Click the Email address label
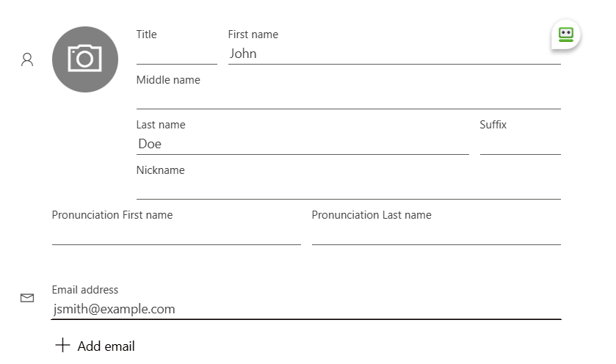This screenshot has width=616, height=364. 85,290
